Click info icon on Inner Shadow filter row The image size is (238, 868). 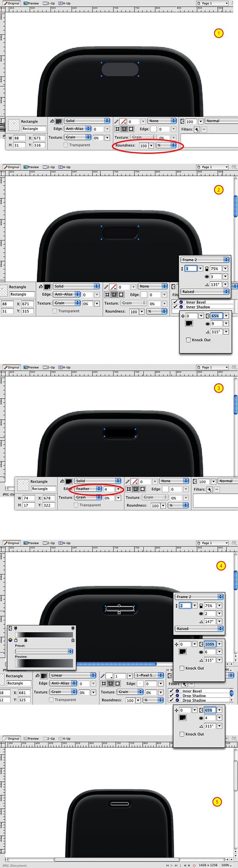point(181,307)
